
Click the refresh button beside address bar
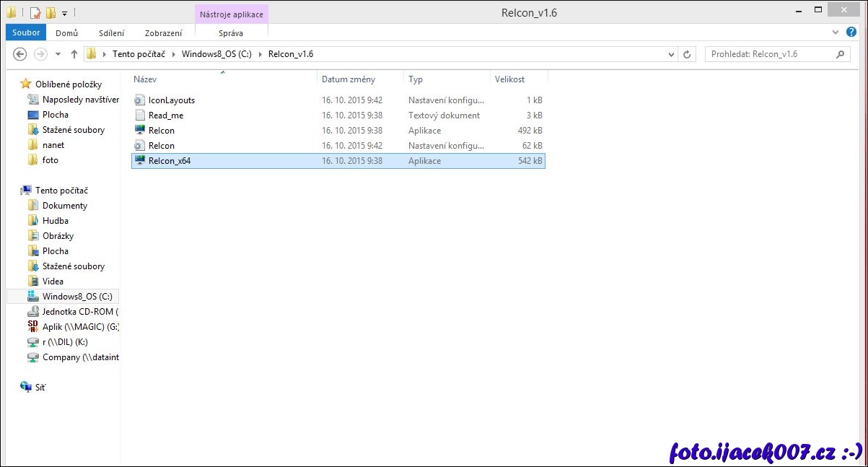point(687,54)
